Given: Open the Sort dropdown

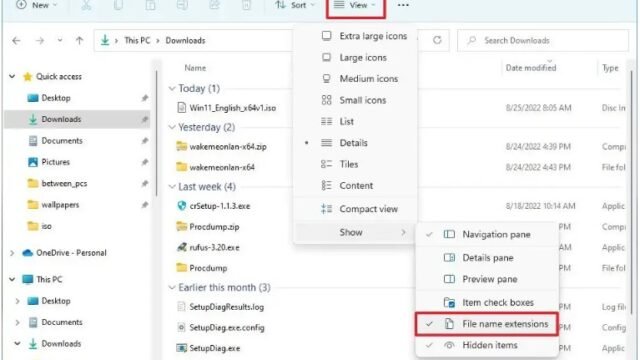Looking at the screenshot, I should pos(295,5).
